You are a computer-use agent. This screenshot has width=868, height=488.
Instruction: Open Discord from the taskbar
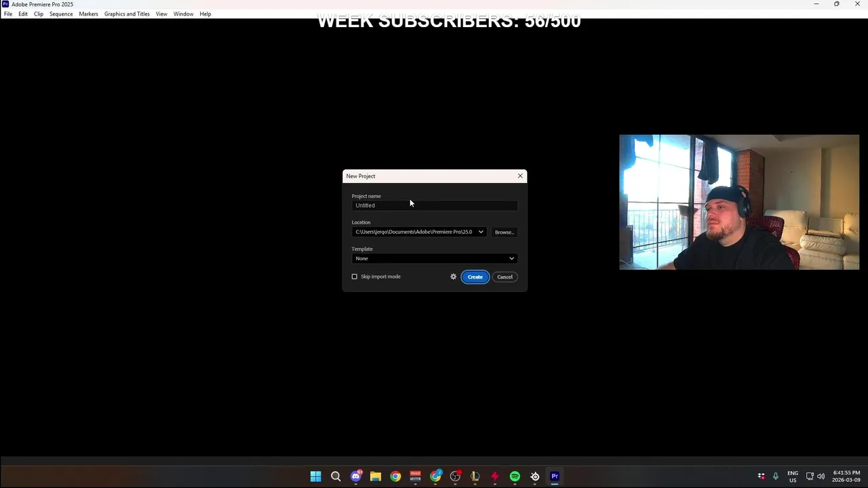click(x=355, y=476)
